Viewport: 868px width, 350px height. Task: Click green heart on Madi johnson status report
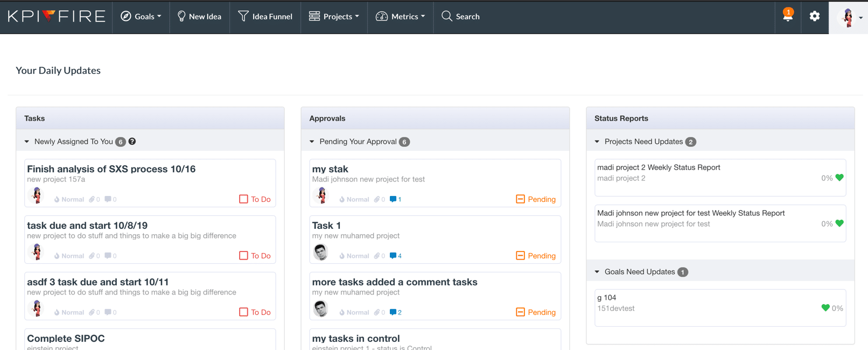tap(839, 223)
